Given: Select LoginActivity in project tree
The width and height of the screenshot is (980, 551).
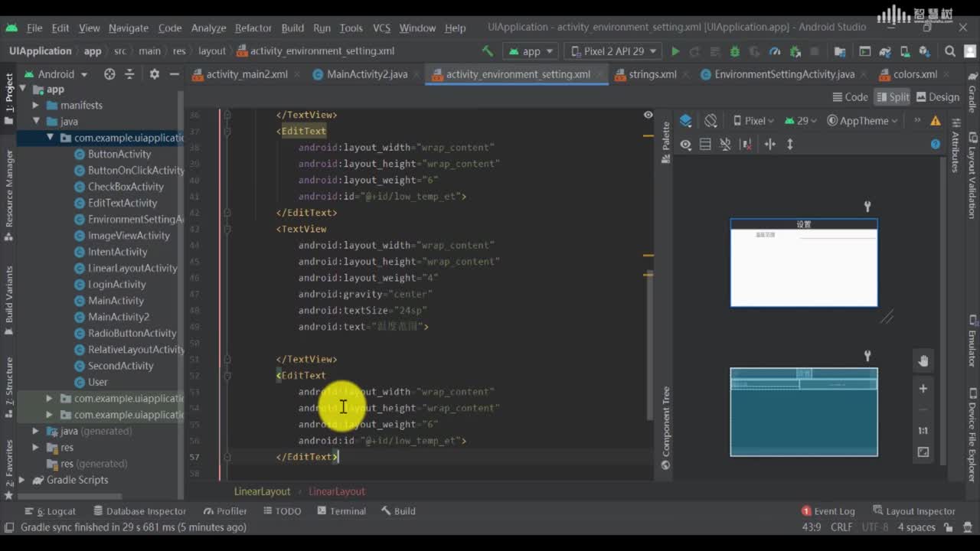Looking at the screenshot, I should click(x=116, y=285).
